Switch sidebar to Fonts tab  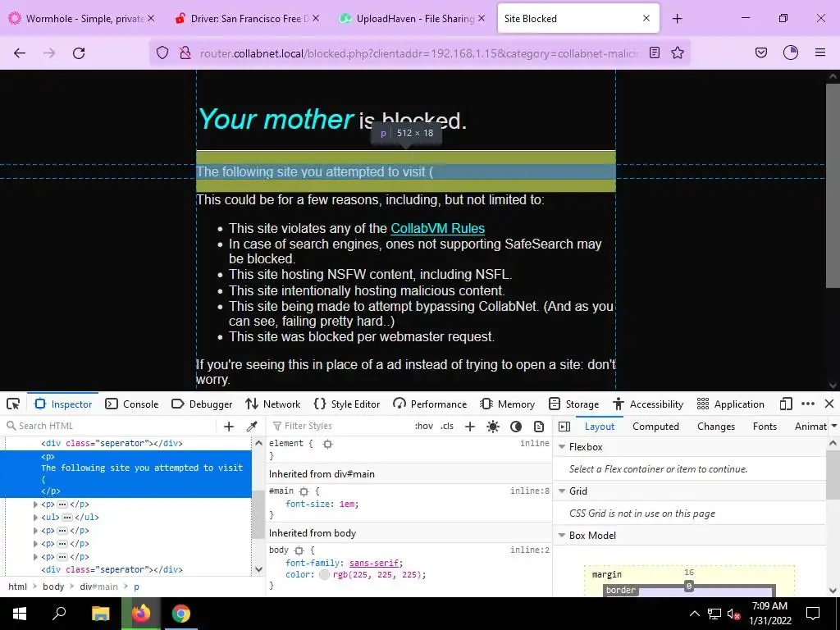(765, 426)
